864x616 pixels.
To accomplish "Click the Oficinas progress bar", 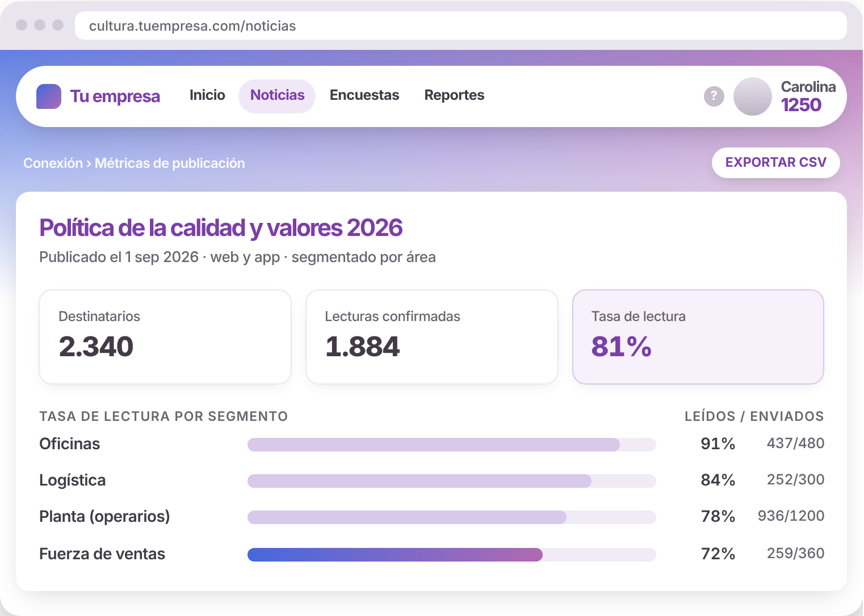I will pyautogui.click(x=452, y=445).
